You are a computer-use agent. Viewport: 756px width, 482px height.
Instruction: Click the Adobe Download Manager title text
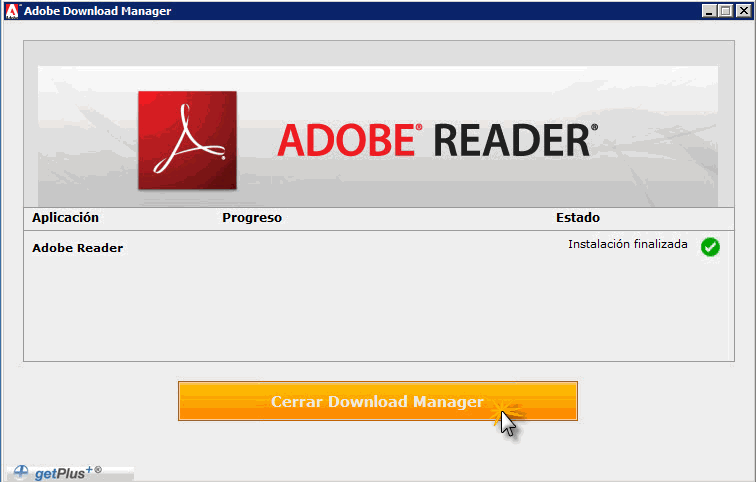pyautogui.click(x=97, y=11)
